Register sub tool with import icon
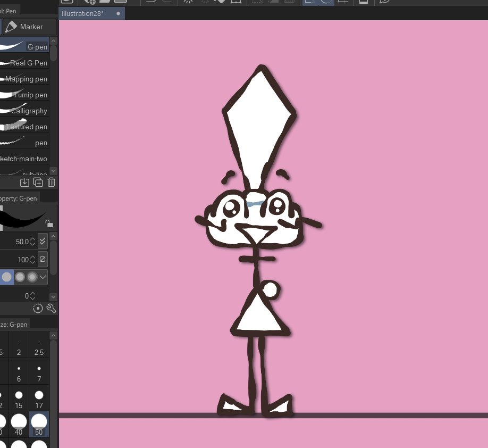Image resolution: width=488 pixels, height=448 pixels. click(24, 182)
